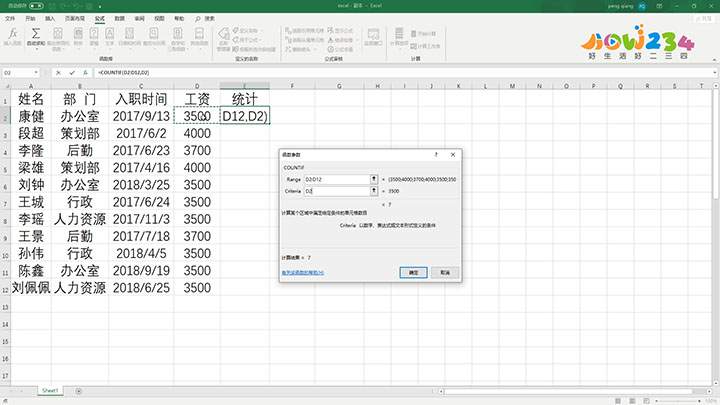Click Trace Dependents in the ribbon

(x=304, y=40)
